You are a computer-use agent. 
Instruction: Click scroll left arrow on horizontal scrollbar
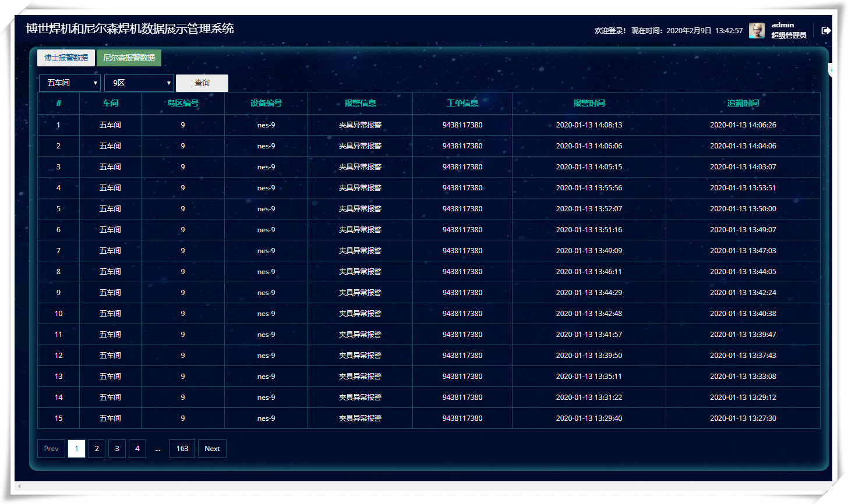tap(19, 486)
